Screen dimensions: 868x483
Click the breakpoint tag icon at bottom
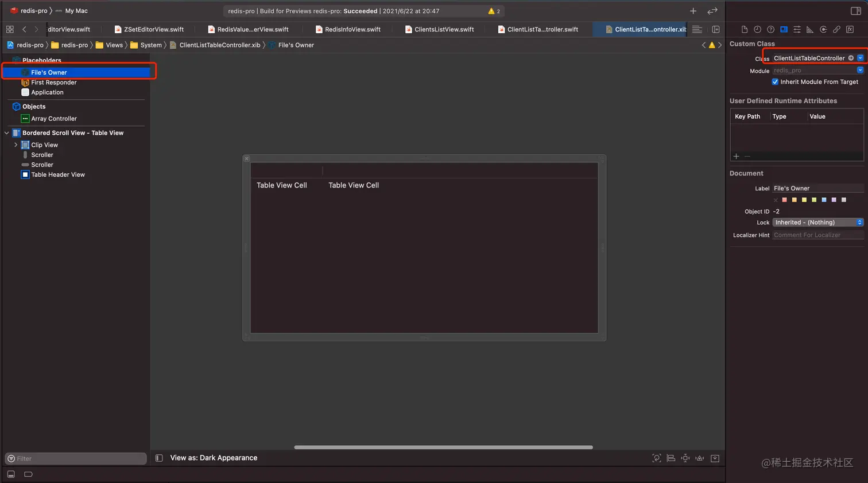coord(29,474)
